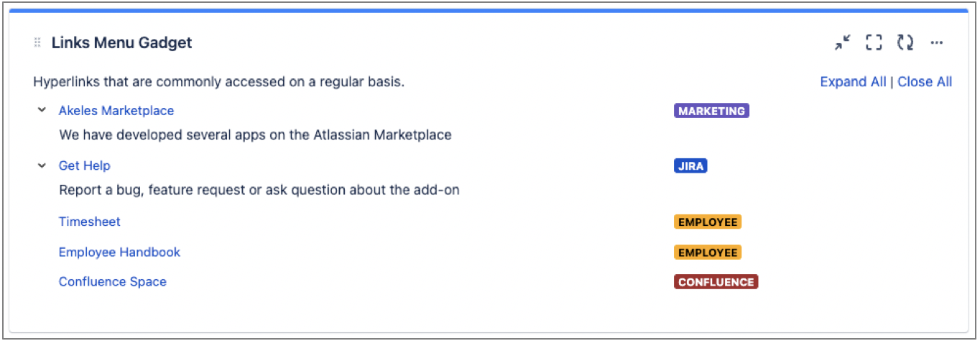Click the purple MARKETING label

click(711, 111)
